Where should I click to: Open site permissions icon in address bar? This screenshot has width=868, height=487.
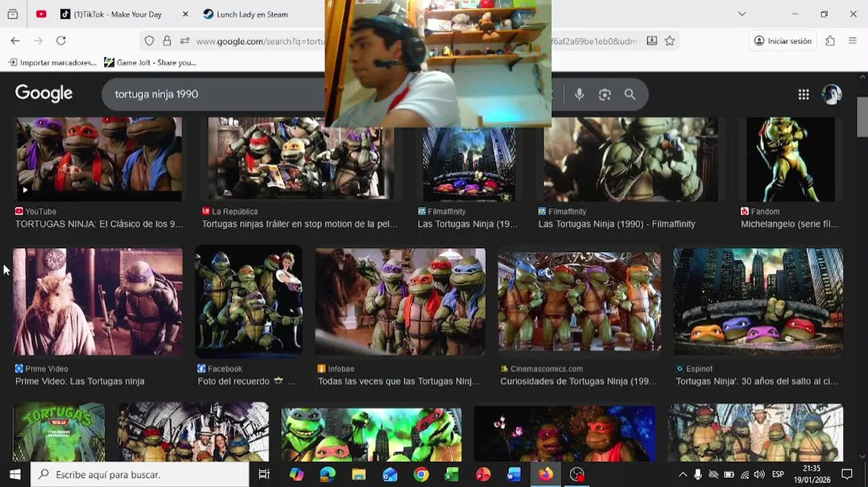(x=185, y=41)
